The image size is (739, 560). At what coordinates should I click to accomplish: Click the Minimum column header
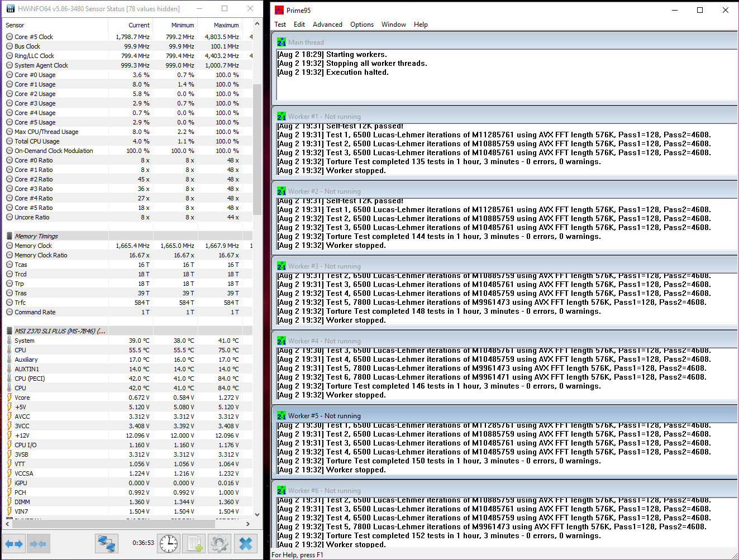click(x=175, y=25)
